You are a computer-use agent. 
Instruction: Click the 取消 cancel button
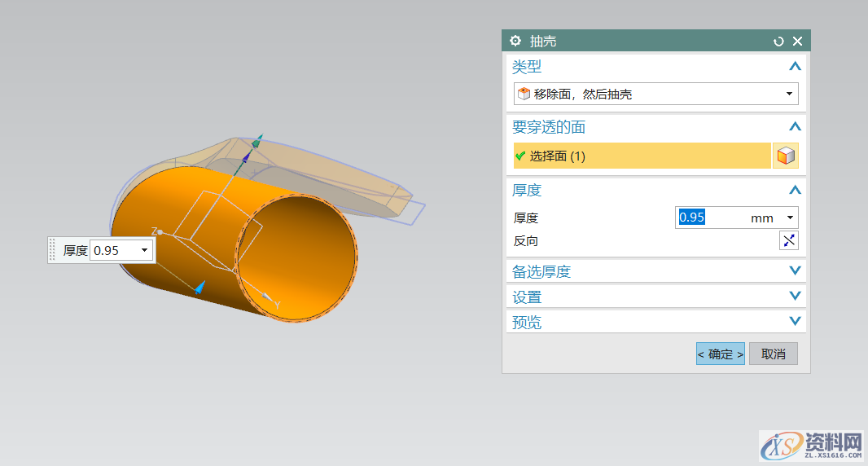tap(774, 354)
